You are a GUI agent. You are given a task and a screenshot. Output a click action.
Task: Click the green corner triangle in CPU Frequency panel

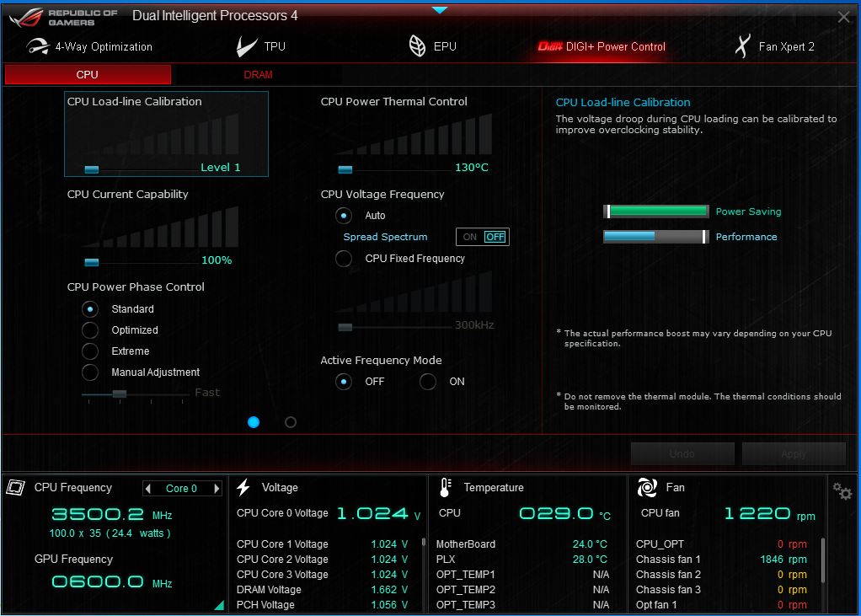(219, 605)
